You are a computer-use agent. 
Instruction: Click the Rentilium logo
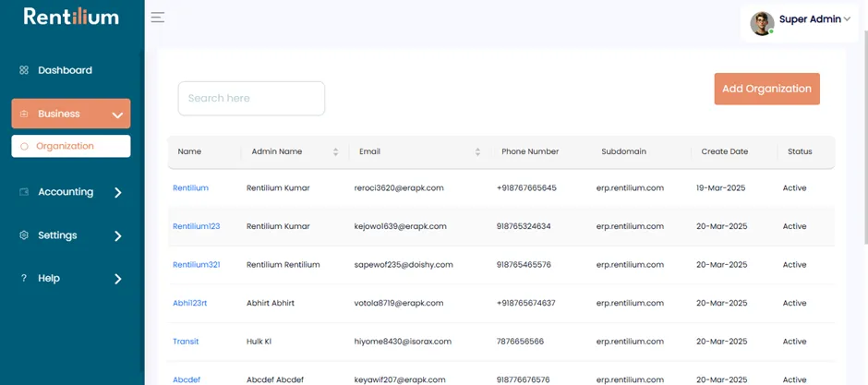71,16
